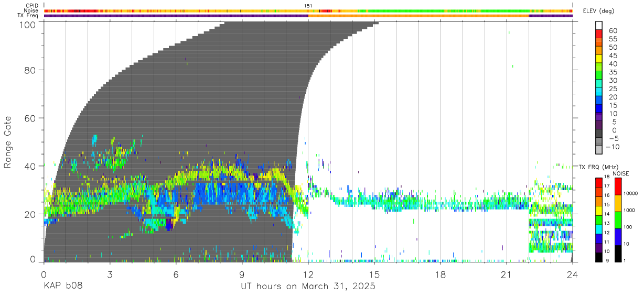This screenshot has height=297, width=644.
Task: Click the Noise row label above the plot
Action: [x=31, y=10]
